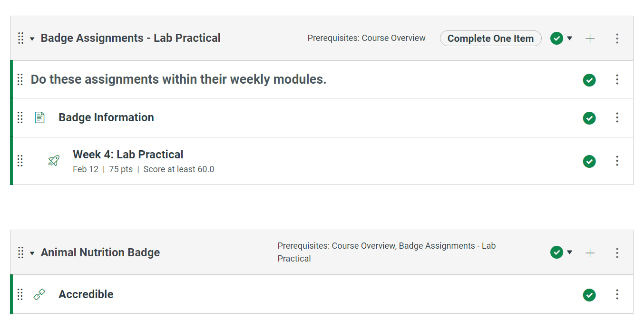Viewport: 644px width, 330px height.
Task: Open options menu for Badge Assignments module
Action: 617,39
